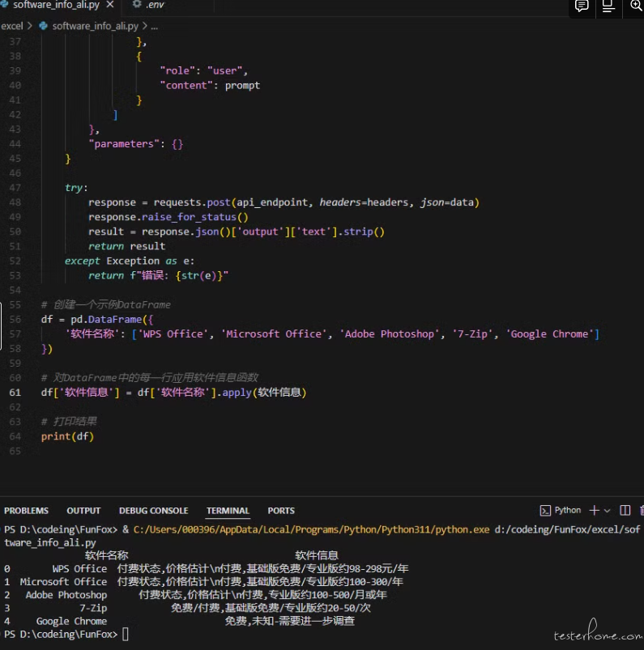Click the '7-Zip' terminal output row

coord(188,608)
